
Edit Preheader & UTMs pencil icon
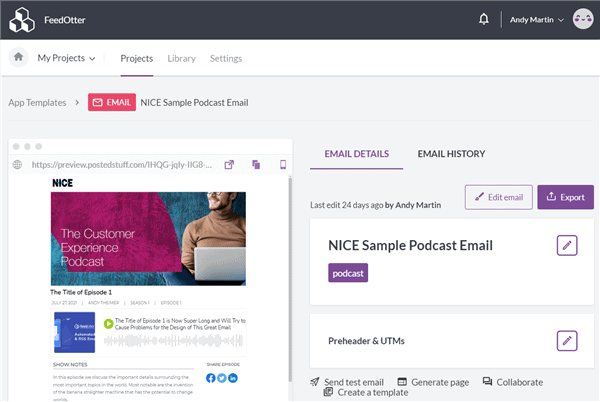tap(567, 340)
